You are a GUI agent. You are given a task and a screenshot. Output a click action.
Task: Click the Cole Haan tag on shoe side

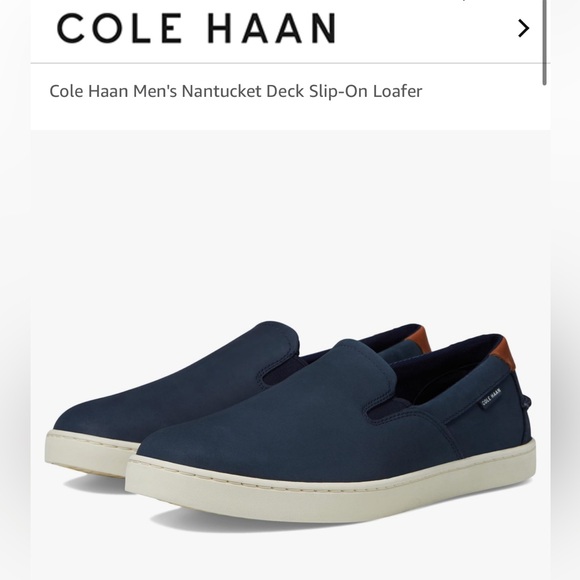(x=491, y=397)
